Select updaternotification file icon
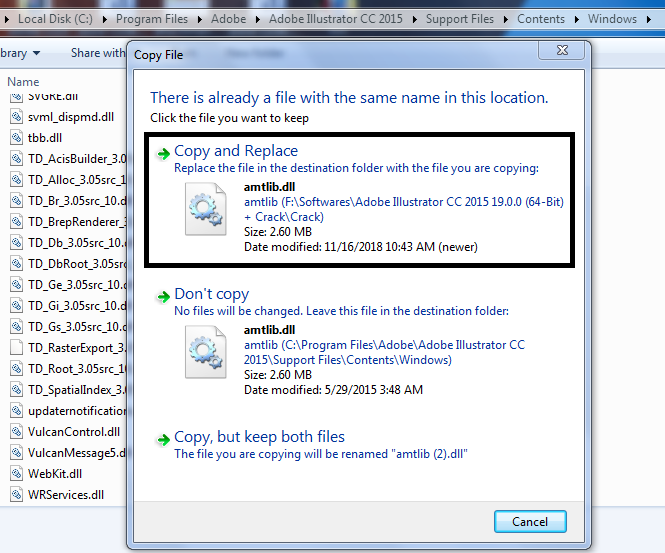 (x=16, y=411)
